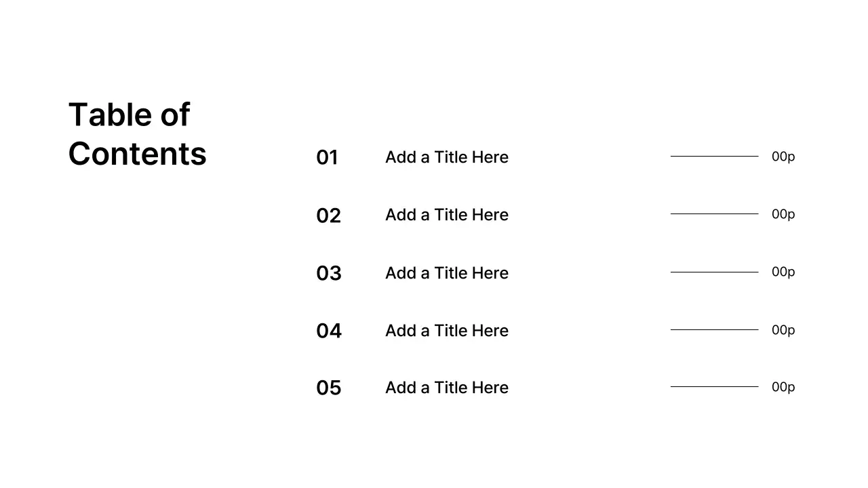Select the "00p" page number in row 02

point(783,214)
